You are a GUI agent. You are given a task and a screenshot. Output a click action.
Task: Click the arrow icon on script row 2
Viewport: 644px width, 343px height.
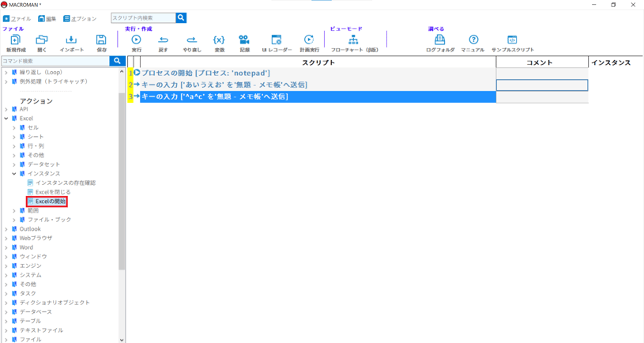click(x=137, y=85)
